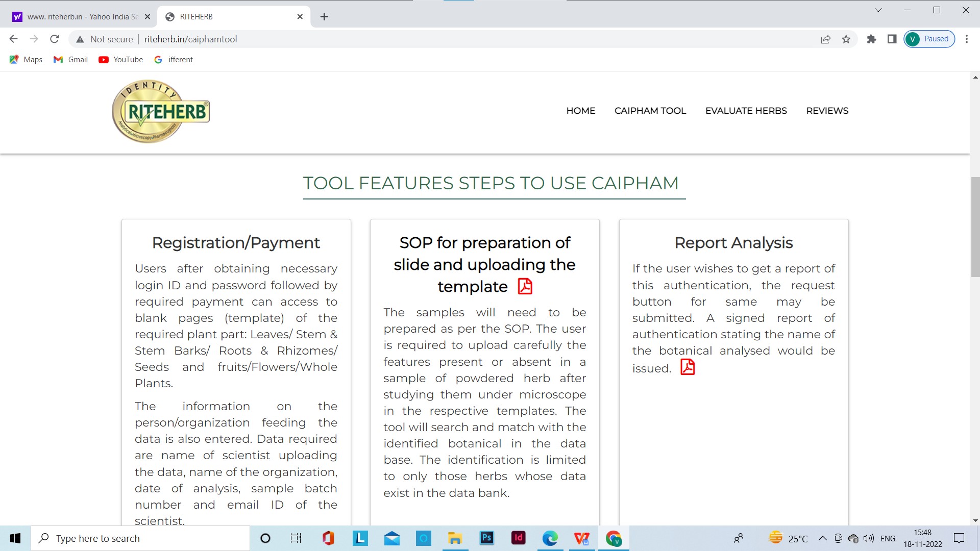Click ENG language indicator
980x551 pixels.
pyautogui.click(x=888, y=538)
